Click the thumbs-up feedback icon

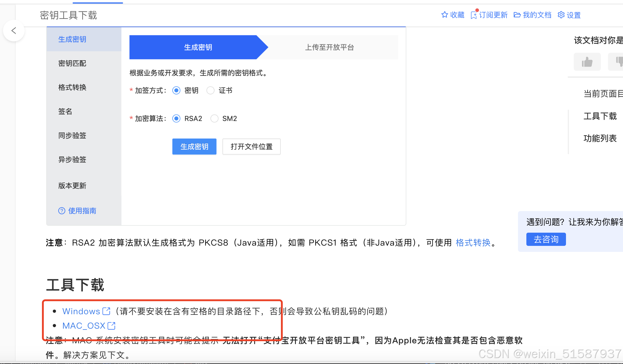coord(587,62)
